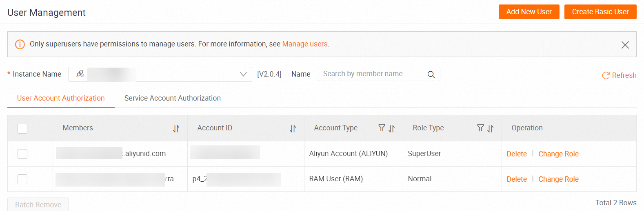This screenshot has width=644, height=211.
Task: Click the Add New User button
Action: click(x=529, y=12)
